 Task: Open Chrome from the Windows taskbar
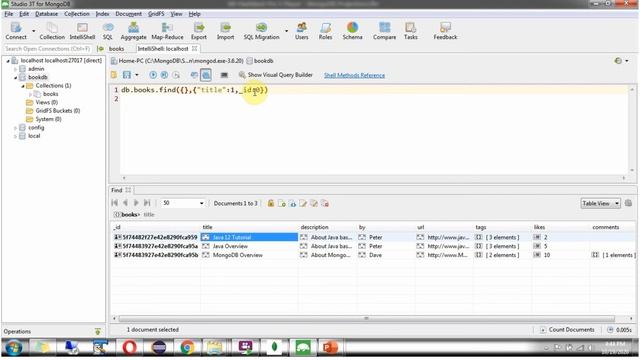point(187,347)
